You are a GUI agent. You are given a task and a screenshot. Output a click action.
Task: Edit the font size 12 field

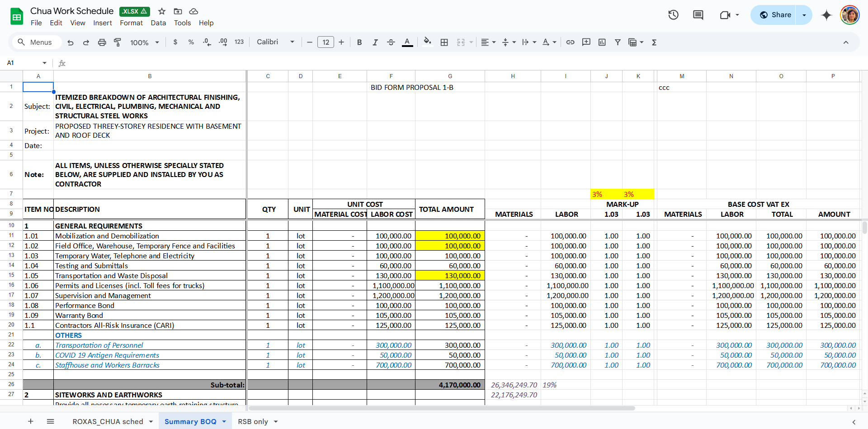[x=326, y=42]
